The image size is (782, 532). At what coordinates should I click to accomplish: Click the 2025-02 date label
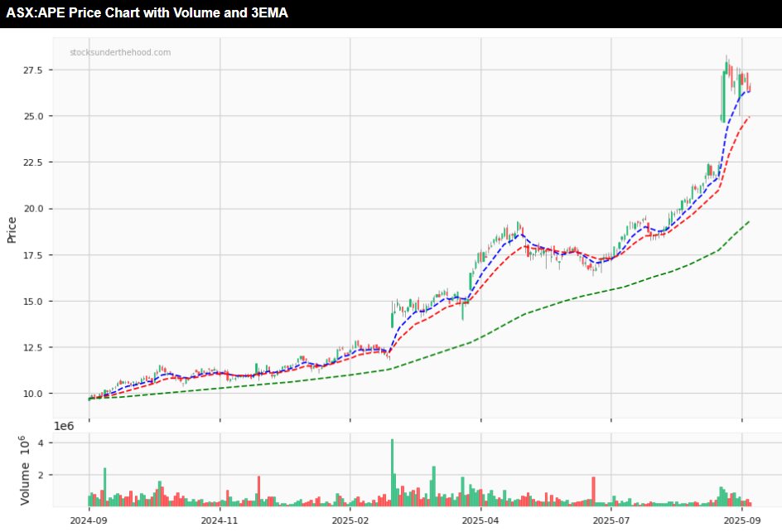tap(350, 521)
